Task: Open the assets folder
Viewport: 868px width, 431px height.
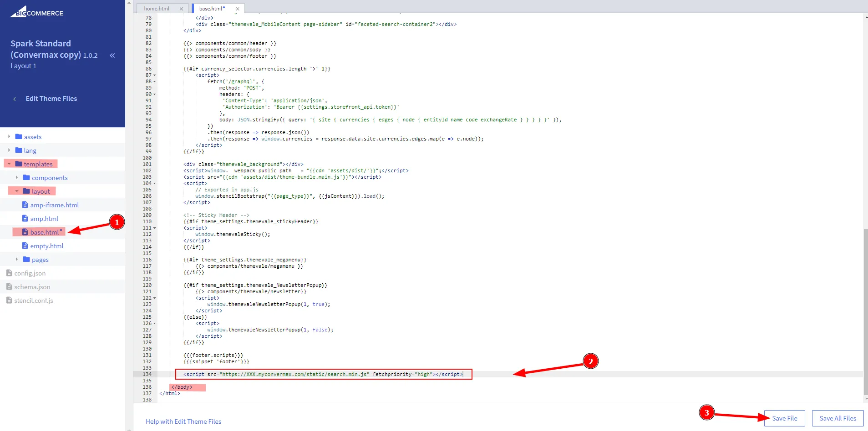Action: pos(32,137)
